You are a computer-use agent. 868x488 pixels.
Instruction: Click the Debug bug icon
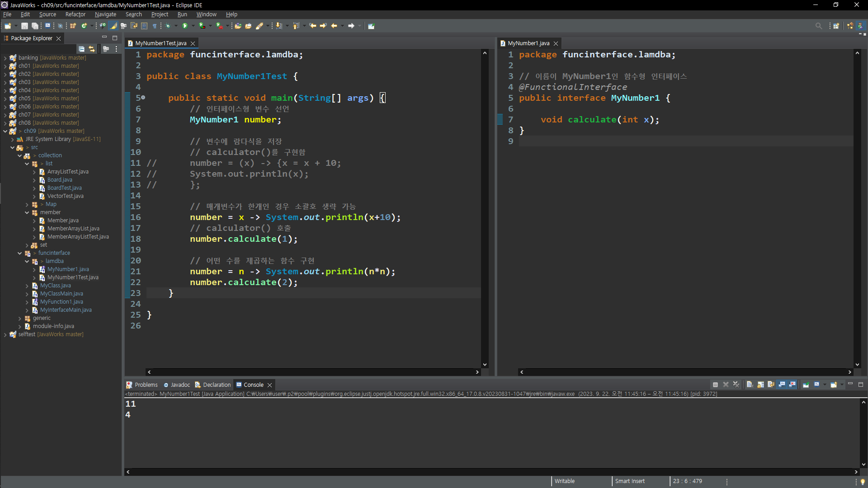coord(168,26)
